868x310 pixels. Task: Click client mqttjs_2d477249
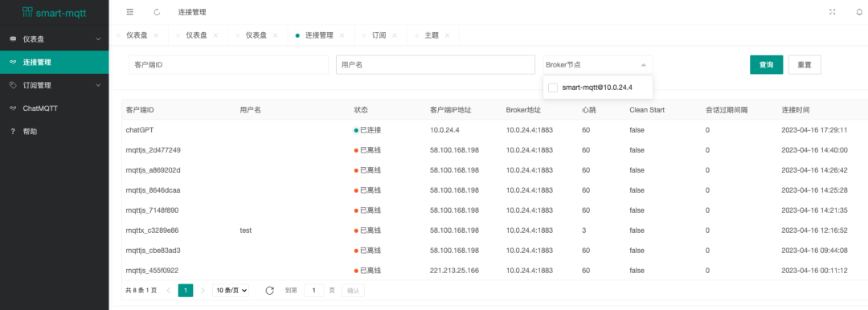pyautogui.click(x=154, y=150)
